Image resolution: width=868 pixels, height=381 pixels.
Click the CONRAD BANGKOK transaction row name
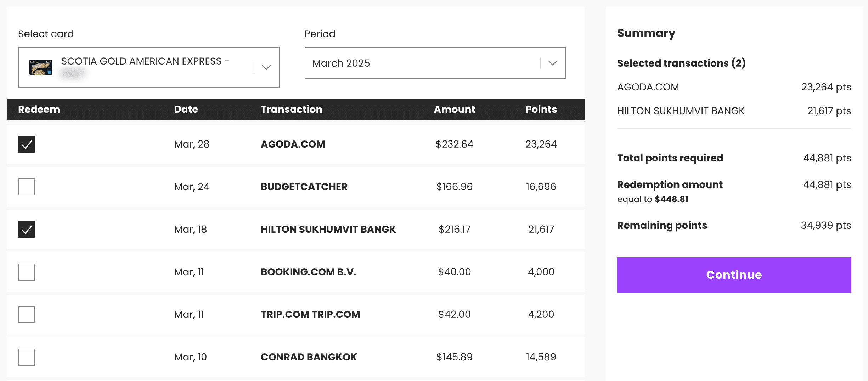pos(309,357)
